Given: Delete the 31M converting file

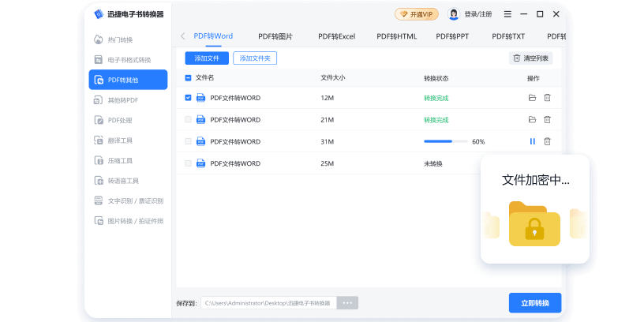Looking at the screenshot, I should tap(547, 141).
